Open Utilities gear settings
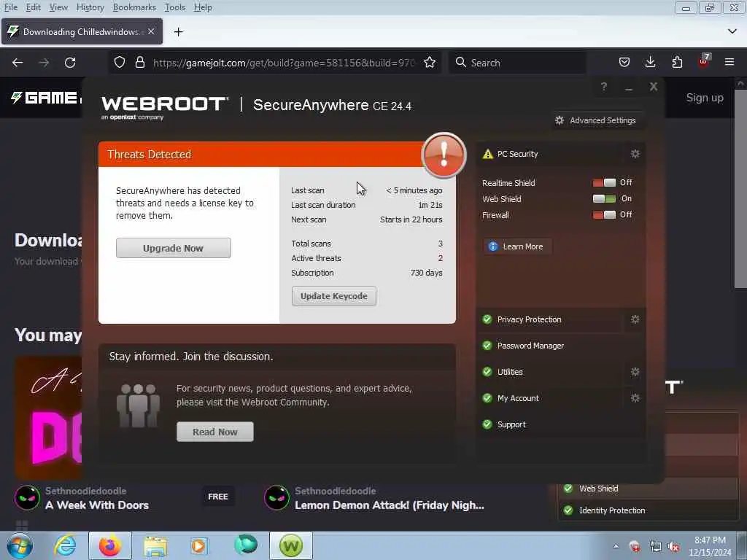 635,372
